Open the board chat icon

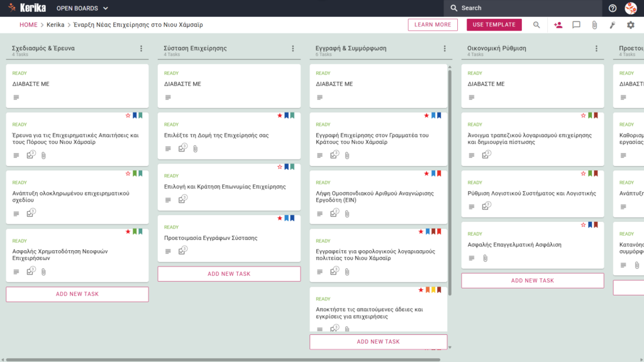[576, 25]
